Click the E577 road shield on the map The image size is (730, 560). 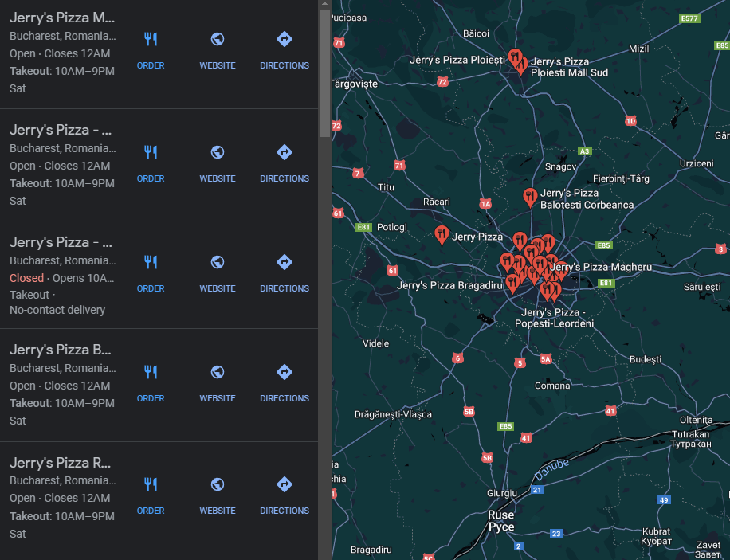pyautogui.click(x=689, y=18)
